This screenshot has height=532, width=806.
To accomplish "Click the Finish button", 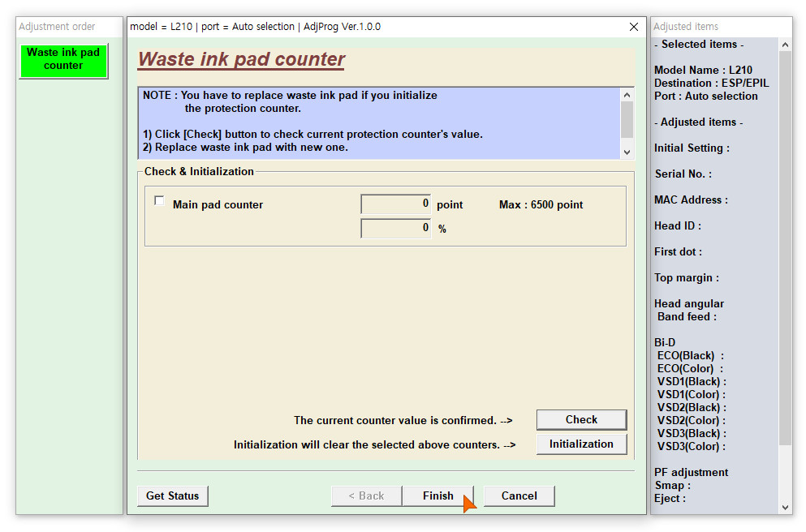I will 438,496.
